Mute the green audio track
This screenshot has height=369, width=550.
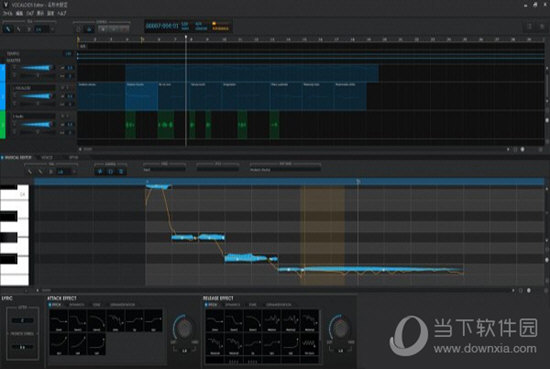63,116
